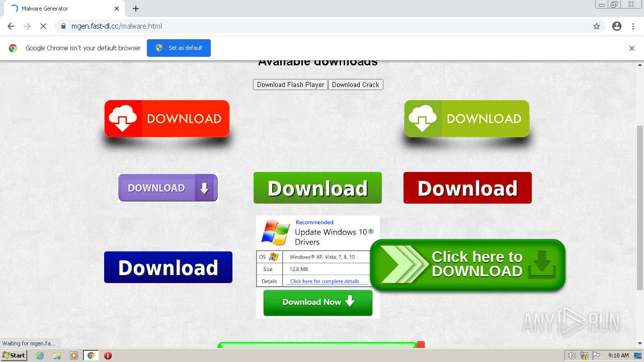Viewport: 644px width, 362px height.
Task: Click the Recommended label in driver ad
Action: pos(314,222)
